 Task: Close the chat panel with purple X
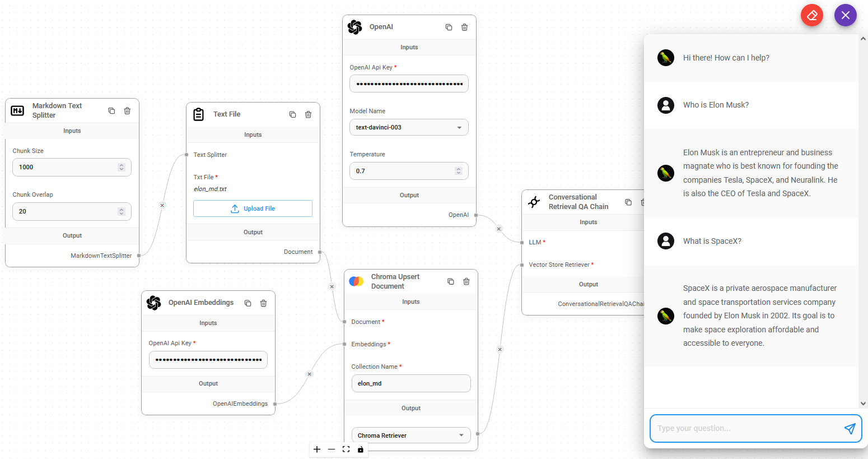[x=846, y=15]
